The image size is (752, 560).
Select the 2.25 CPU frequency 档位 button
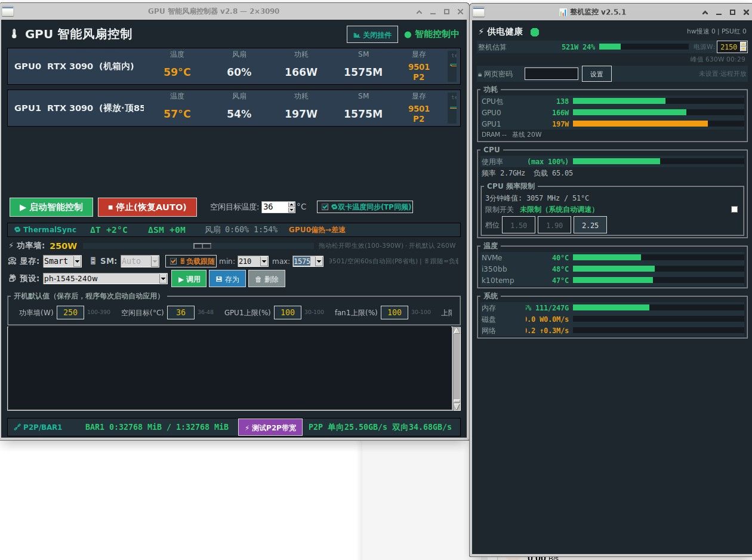point(590,225)
